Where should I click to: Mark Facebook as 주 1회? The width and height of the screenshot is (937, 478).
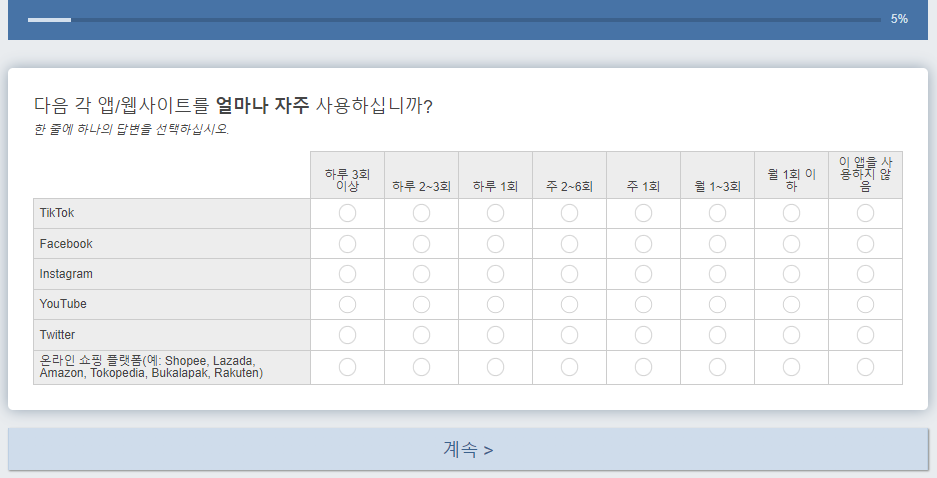pyautogui.click(x=644, y=244)
